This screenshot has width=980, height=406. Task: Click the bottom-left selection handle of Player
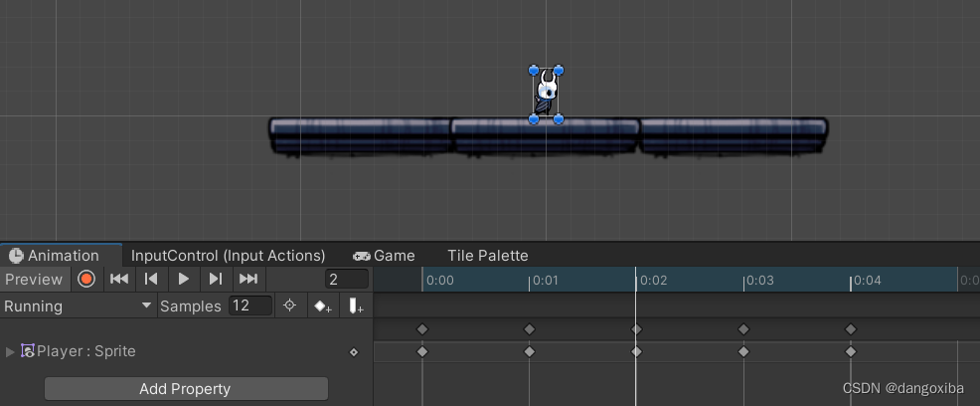pos(534,118)
